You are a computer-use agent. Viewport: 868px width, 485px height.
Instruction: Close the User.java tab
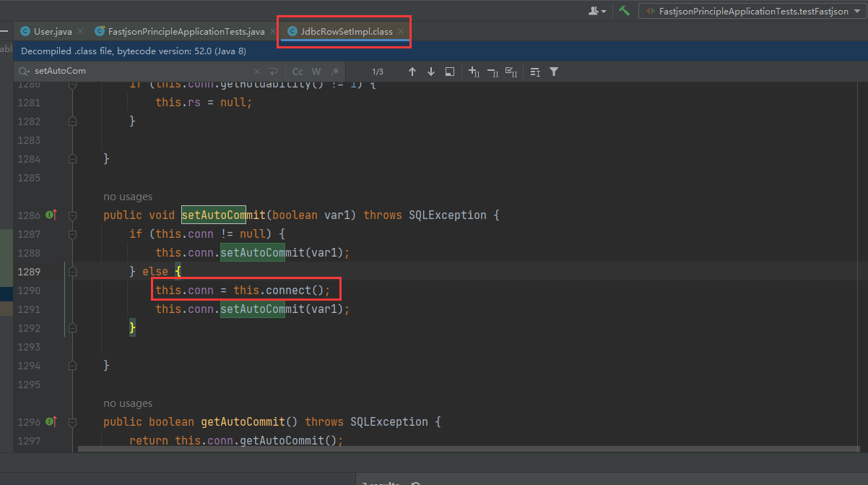79,32
